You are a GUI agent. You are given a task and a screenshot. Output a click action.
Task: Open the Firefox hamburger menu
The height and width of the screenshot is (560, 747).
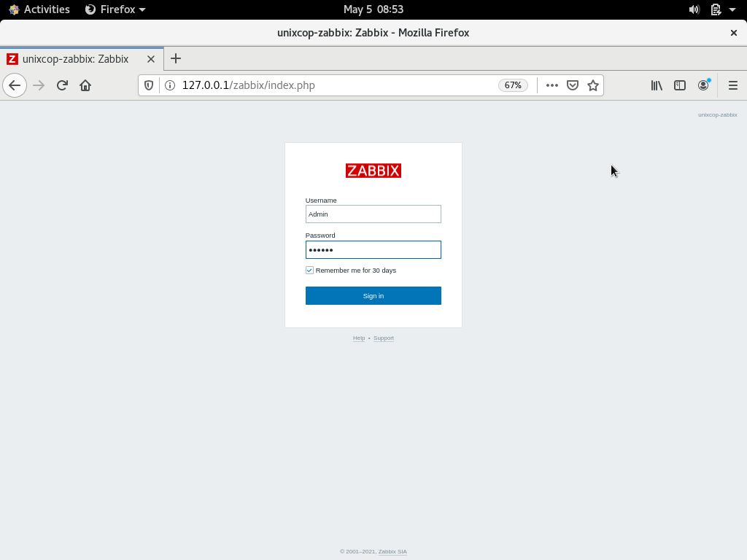tap(732, 85)
